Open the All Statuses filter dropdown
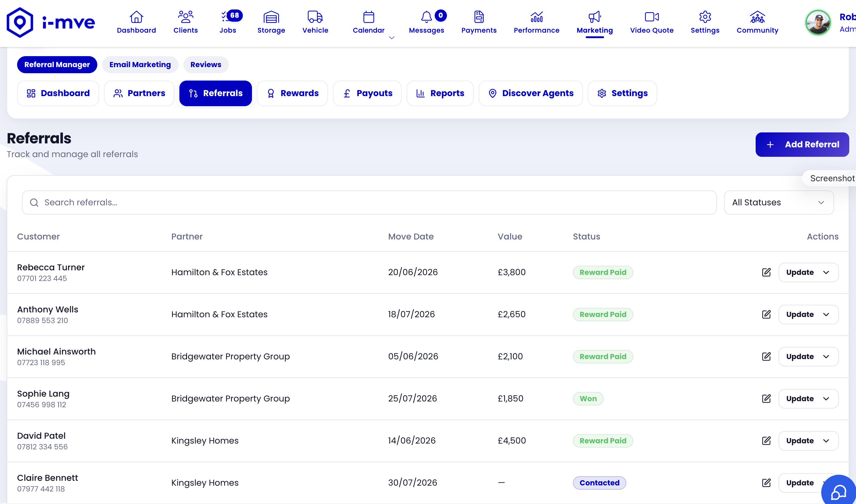The image size is (856, 504). [x=779, y=202]
